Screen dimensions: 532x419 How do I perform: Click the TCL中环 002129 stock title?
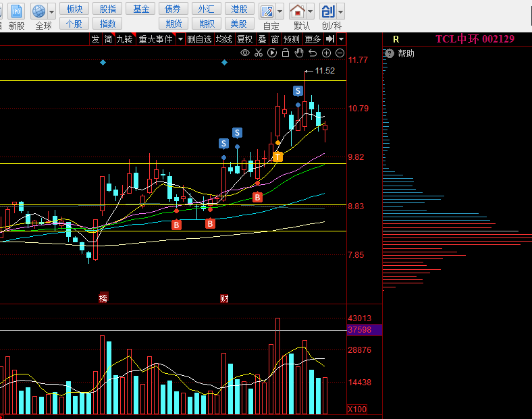point(475,39)
